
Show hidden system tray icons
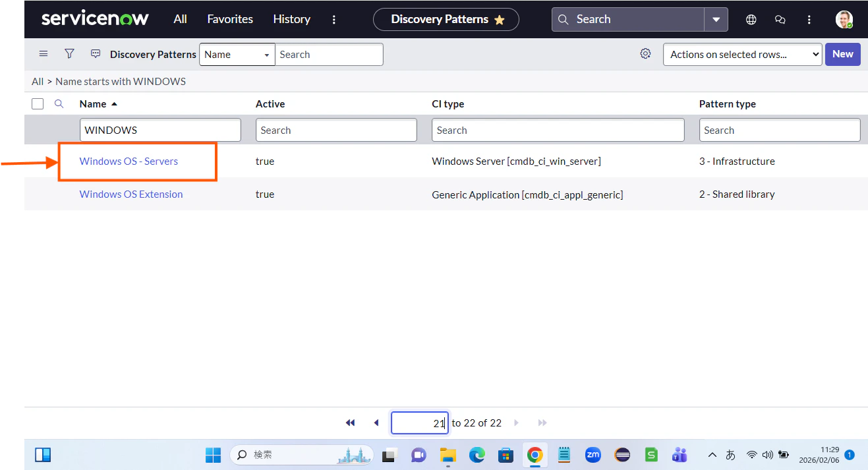click(712, 455)
